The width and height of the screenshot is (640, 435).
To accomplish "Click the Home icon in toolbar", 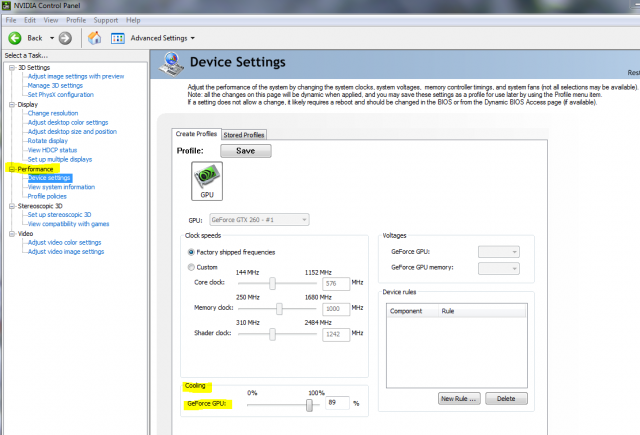I will tap(95, 38).
